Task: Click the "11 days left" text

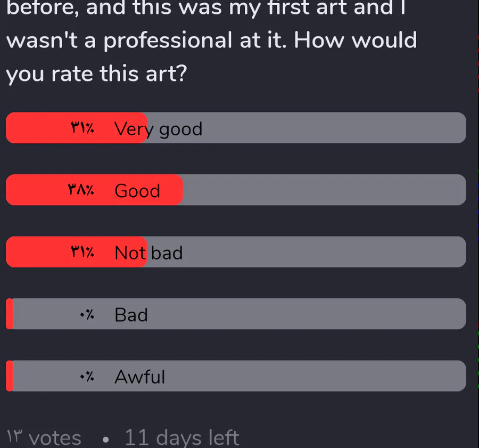Action: (x=182, y=437)
